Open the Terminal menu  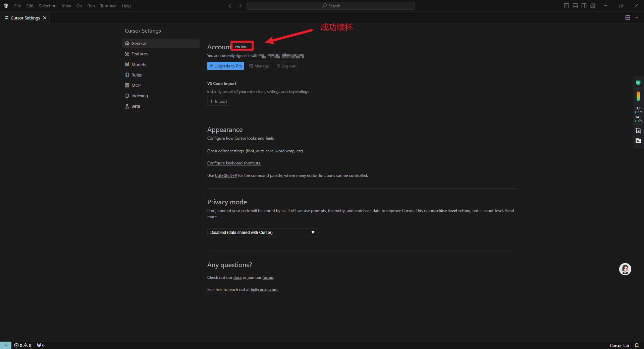point(108,6)
